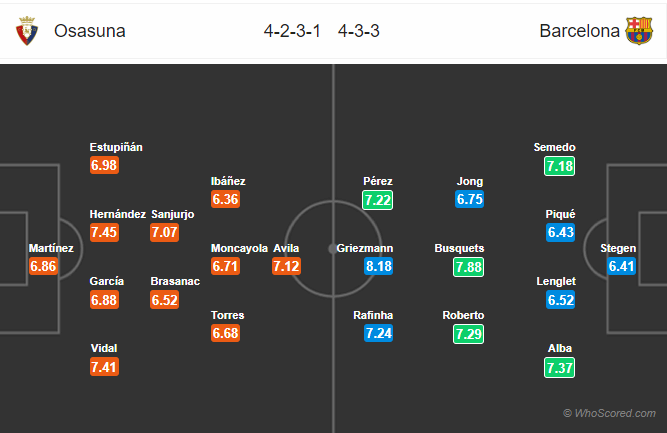Click Griezmann's 8.18 rating badge

click(378, 266)
